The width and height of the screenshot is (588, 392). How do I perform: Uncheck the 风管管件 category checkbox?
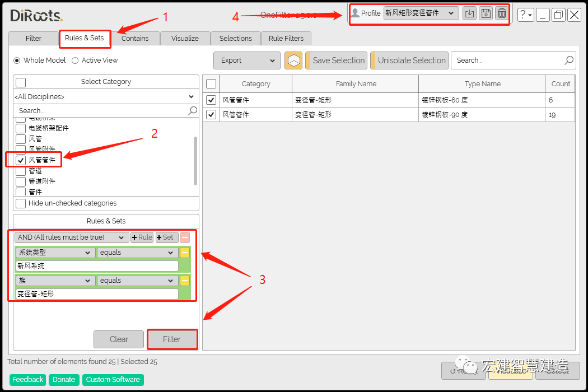[x=21, y=160]
